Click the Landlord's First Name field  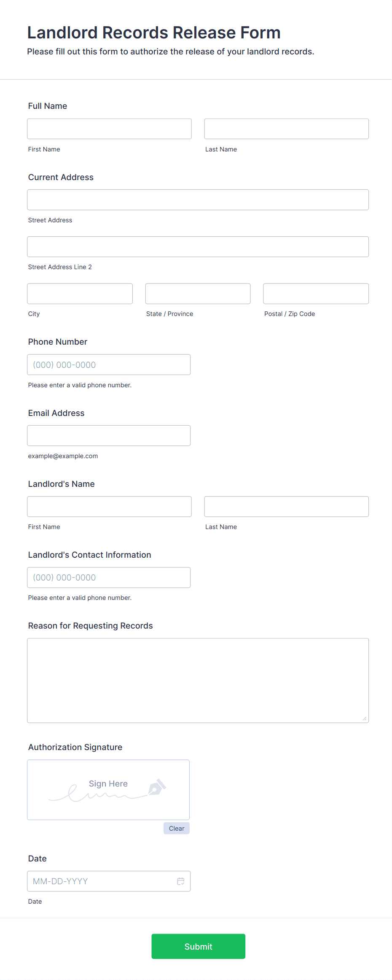tap(109, 506)
